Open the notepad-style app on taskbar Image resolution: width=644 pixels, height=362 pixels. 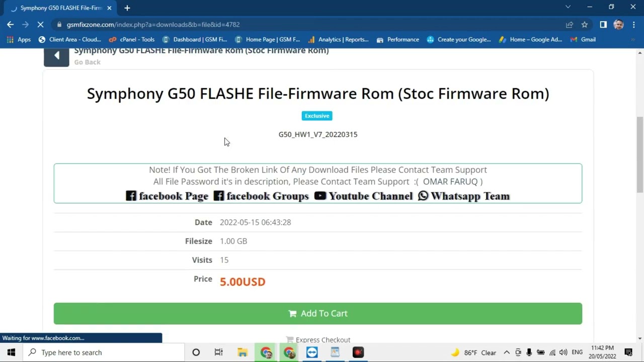(335, 352)
